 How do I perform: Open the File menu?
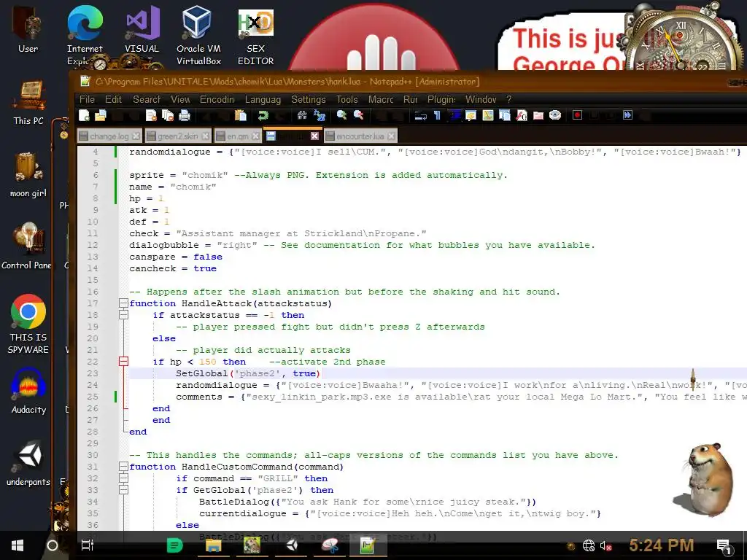click(87, 99)
